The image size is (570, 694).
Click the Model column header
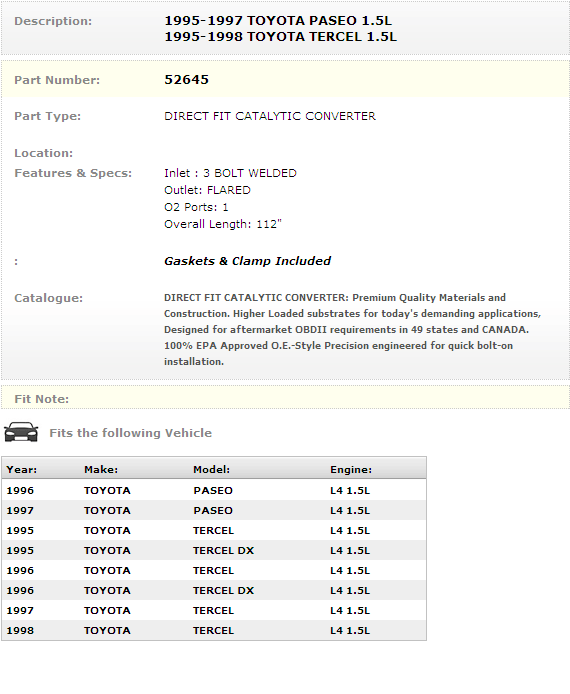coord(212,470)
